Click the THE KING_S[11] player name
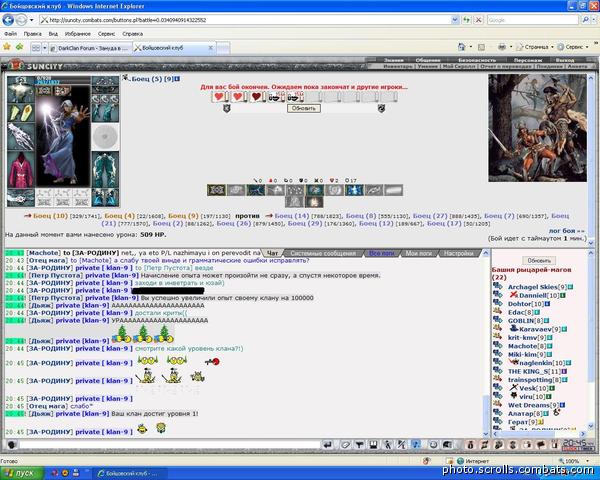The image size is (600, 480). (x=534, y=371)
